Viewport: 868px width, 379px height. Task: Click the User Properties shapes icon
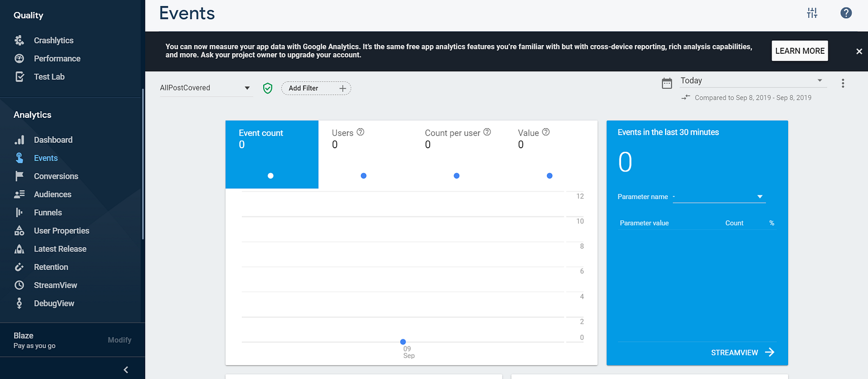tap(20, 231)
